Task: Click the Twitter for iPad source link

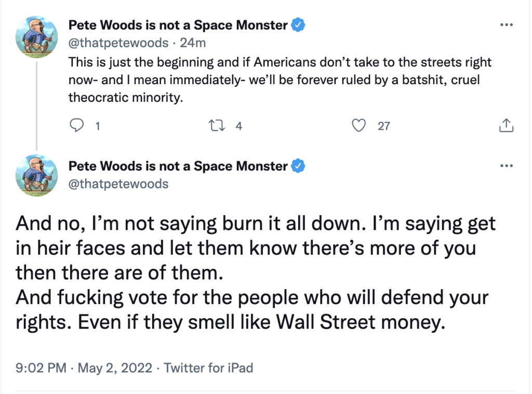Action: click(208, 369)
